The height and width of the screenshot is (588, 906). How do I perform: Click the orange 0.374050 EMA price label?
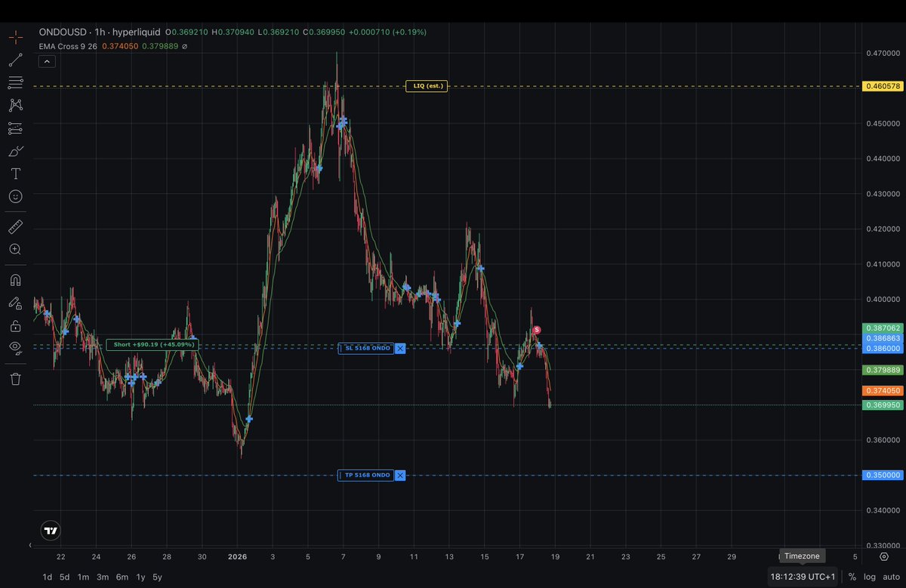tap(882, 390)
